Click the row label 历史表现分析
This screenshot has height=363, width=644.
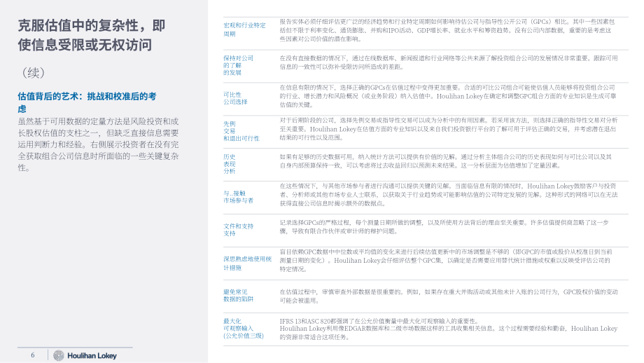coord(230,164)
